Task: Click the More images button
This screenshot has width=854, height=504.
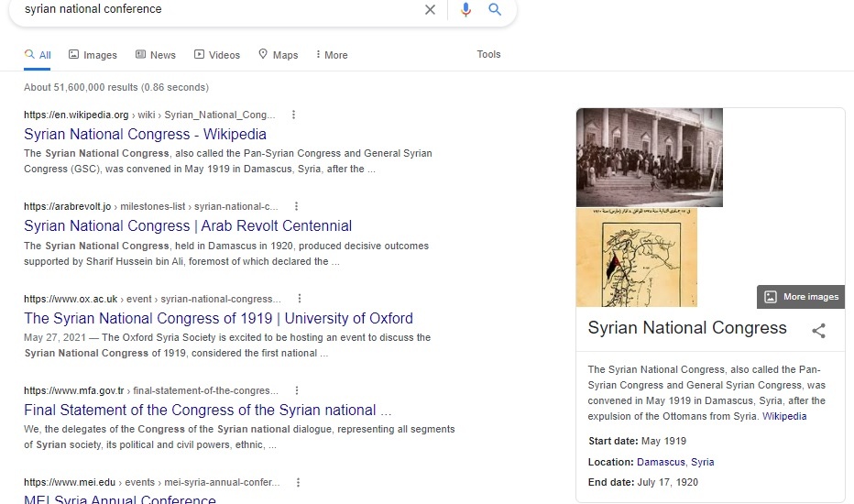Action: [x=801, y=297]
